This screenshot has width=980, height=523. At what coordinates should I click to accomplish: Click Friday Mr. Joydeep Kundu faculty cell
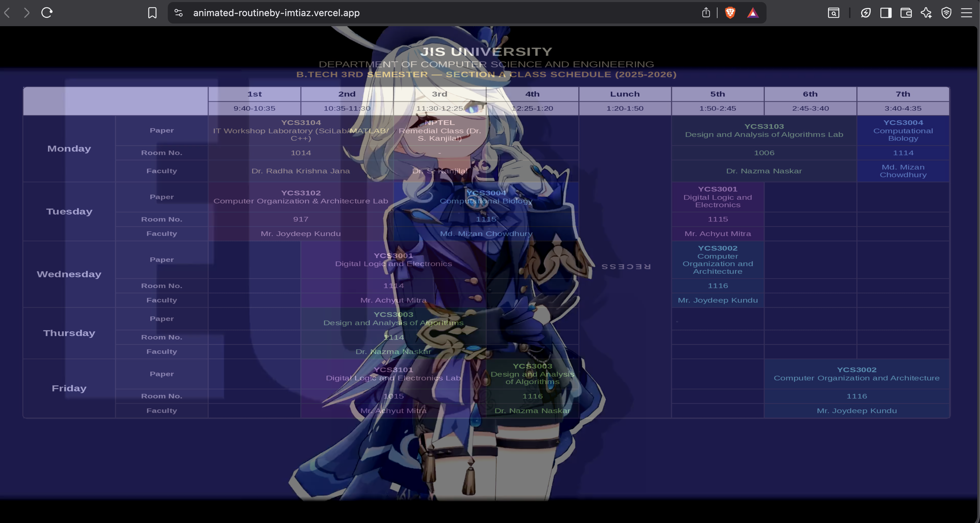[857, 411]
